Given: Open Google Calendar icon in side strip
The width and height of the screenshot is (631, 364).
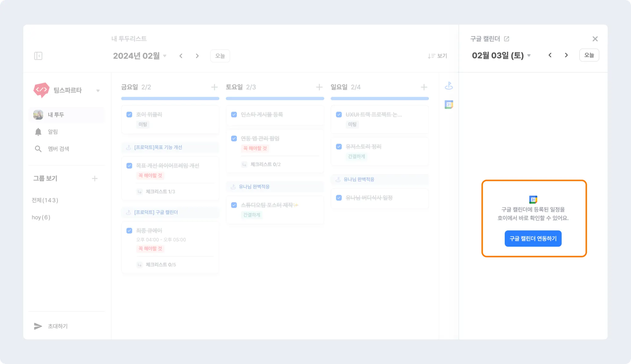Looking at the screenshot, I should click(449, 105).
